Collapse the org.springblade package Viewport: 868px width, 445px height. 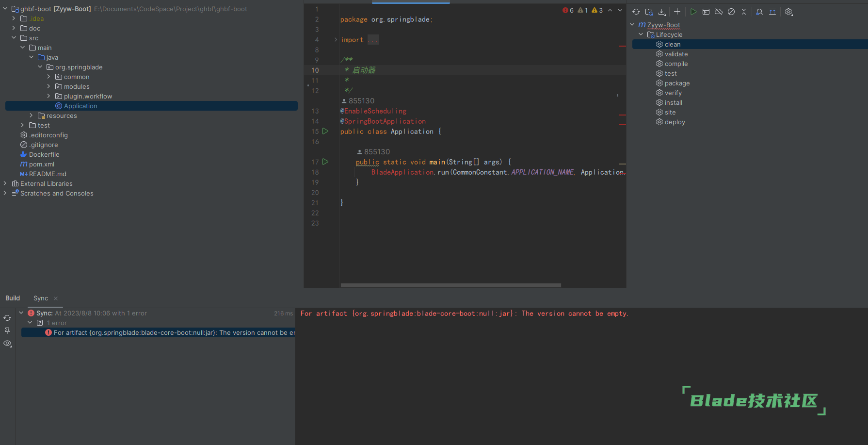pyautogui.click(x=40, y=67)
